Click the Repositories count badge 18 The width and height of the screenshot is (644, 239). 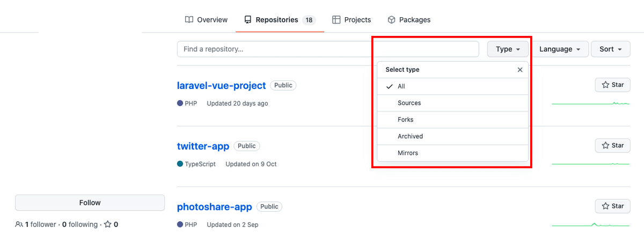309,20
